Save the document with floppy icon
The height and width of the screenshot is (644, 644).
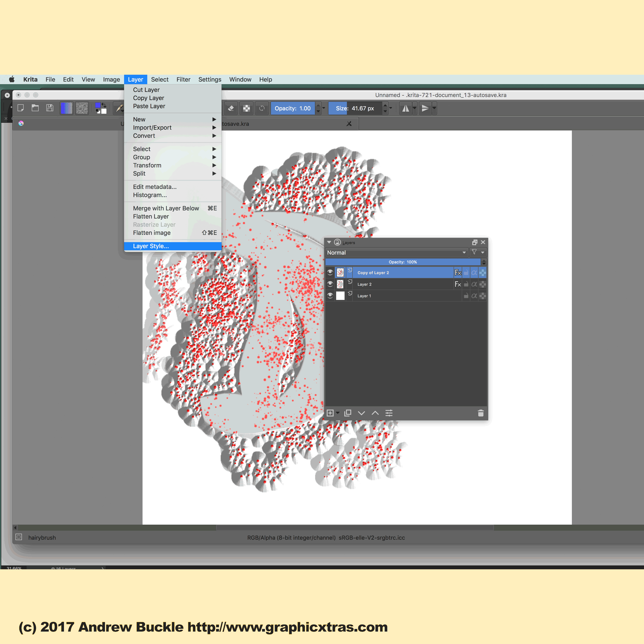[x=50, y=108]
